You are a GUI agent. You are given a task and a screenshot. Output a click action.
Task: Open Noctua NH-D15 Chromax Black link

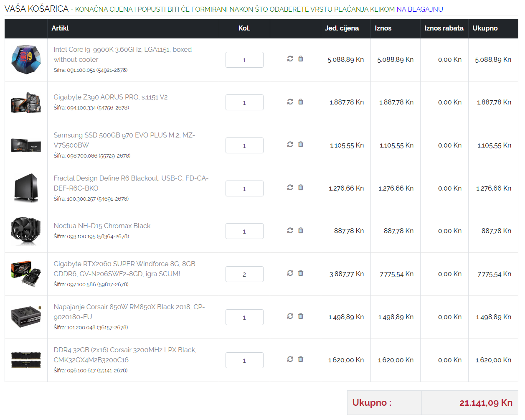[102, 226]
